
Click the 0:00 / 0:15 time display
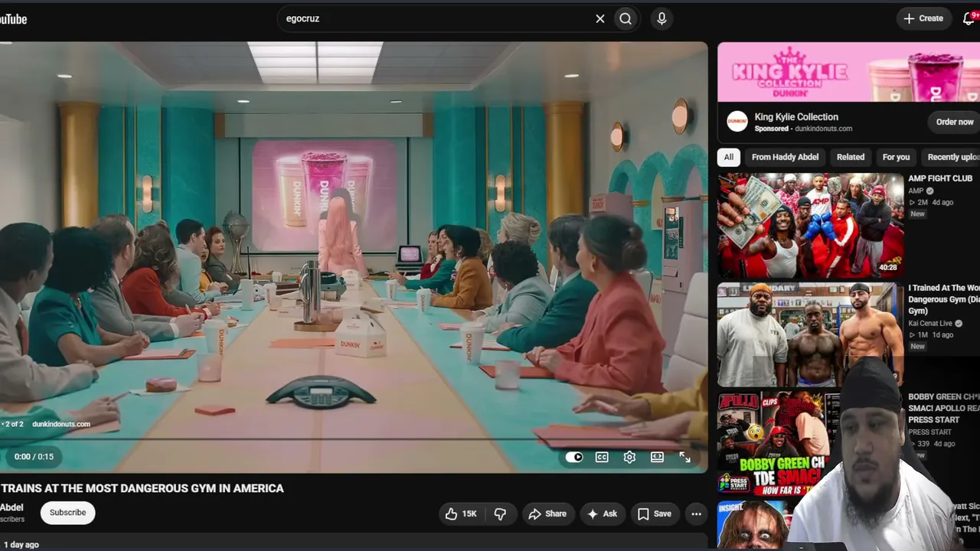tap(34, 457)
